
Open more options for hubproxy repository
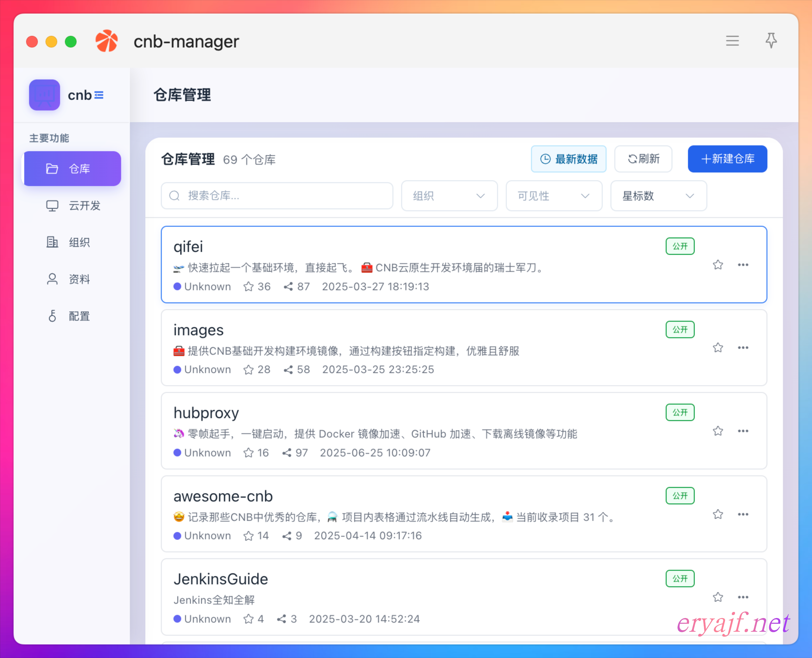pos(743,431)
